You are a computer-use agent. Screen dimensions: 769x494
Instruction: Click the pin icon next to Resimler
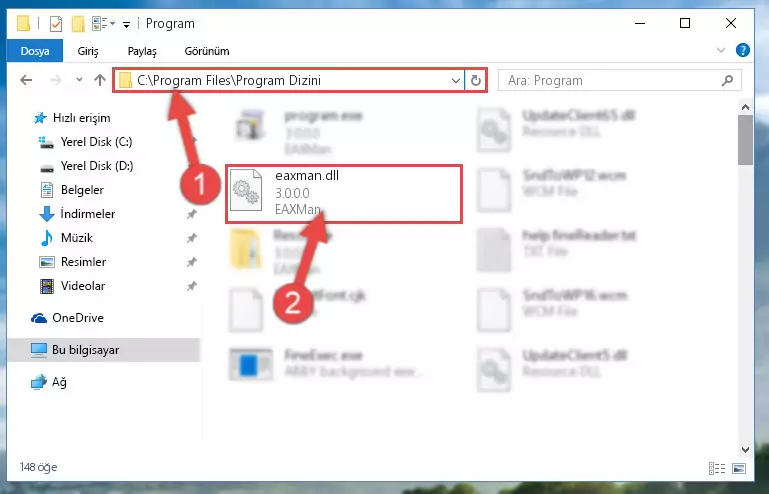[x=191, y=262]
